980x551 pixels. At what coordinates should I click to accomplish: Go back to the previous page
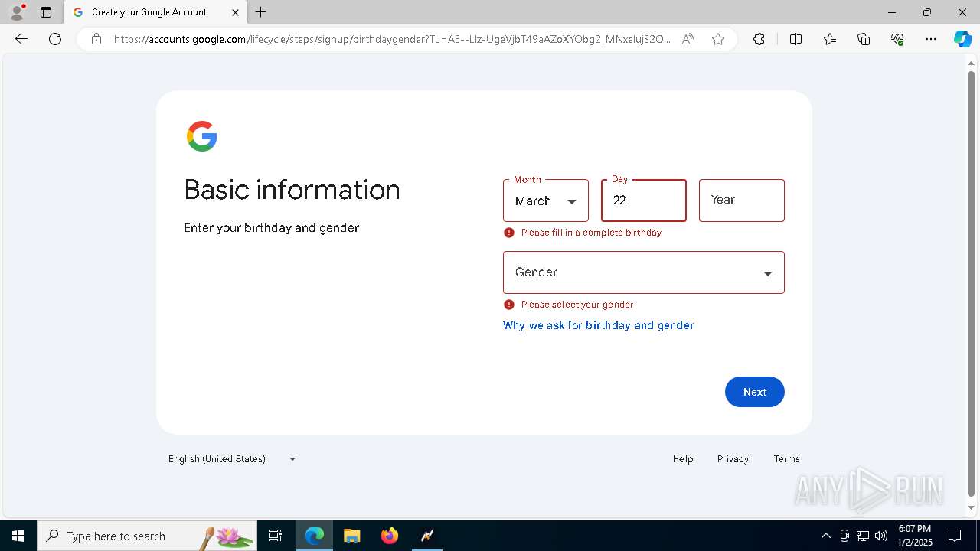pos(21,39)
